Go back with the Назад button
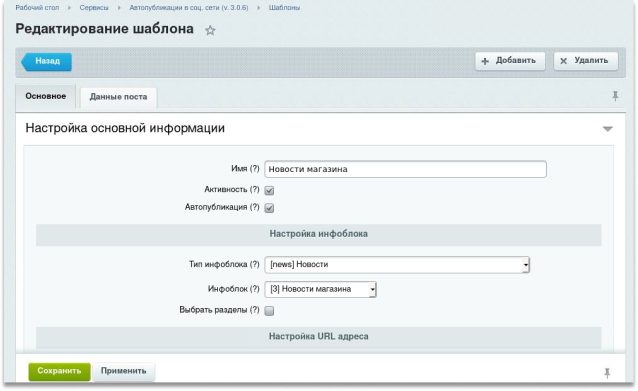The image size is (638, 391). pyautogui.click(x=46, y=61)
